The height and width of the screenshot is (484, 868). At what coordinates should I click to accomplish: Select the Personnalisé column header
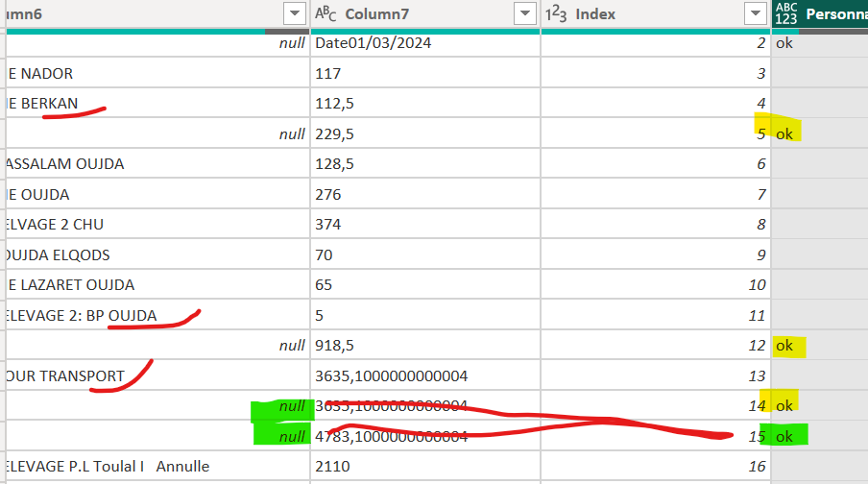point(820,13)
